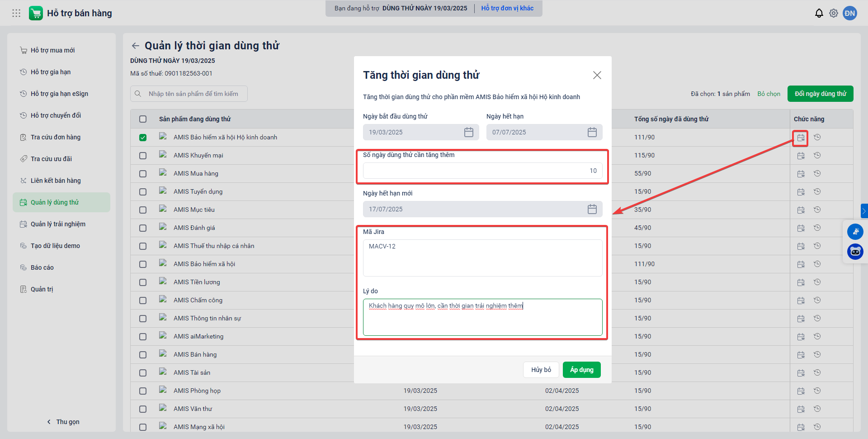Viewport: 868px width, 439px height.
Task: Open Hỗ trợ chuyển đổi in sidebar
Action: (61, 115)
